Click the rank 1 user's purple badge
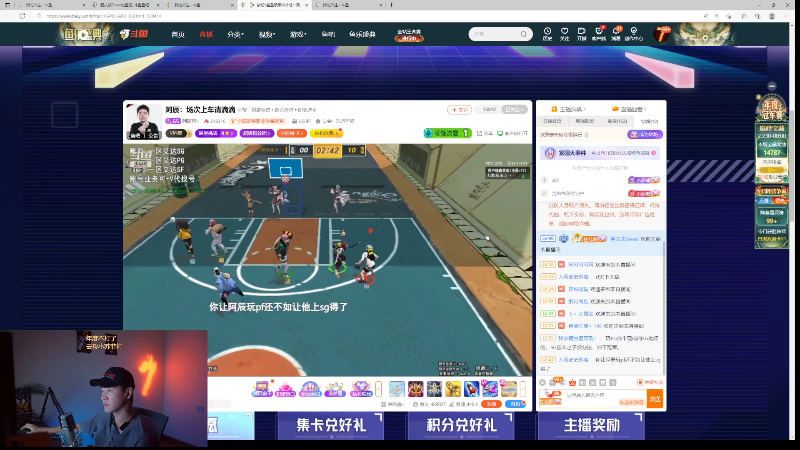 click(x=644, y=180)
